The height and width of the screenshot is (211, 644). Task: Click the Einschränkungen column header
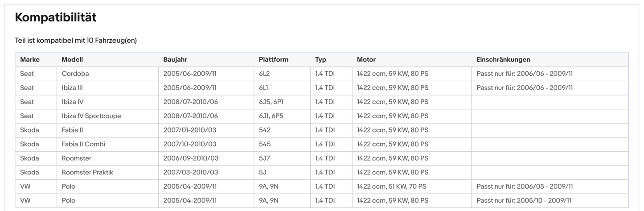(x=503, y=60)
